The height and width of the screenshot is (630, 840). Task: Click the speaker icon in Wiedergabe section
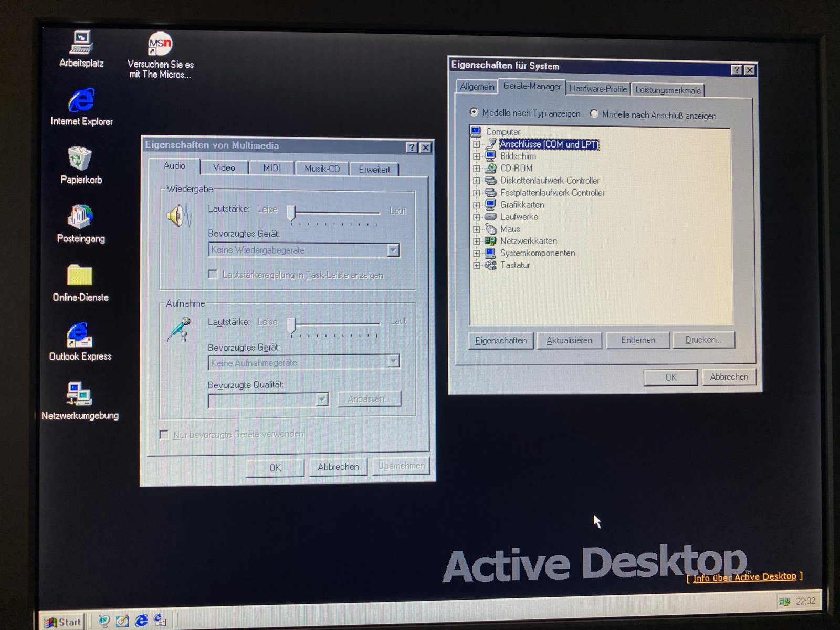point(180,215)
